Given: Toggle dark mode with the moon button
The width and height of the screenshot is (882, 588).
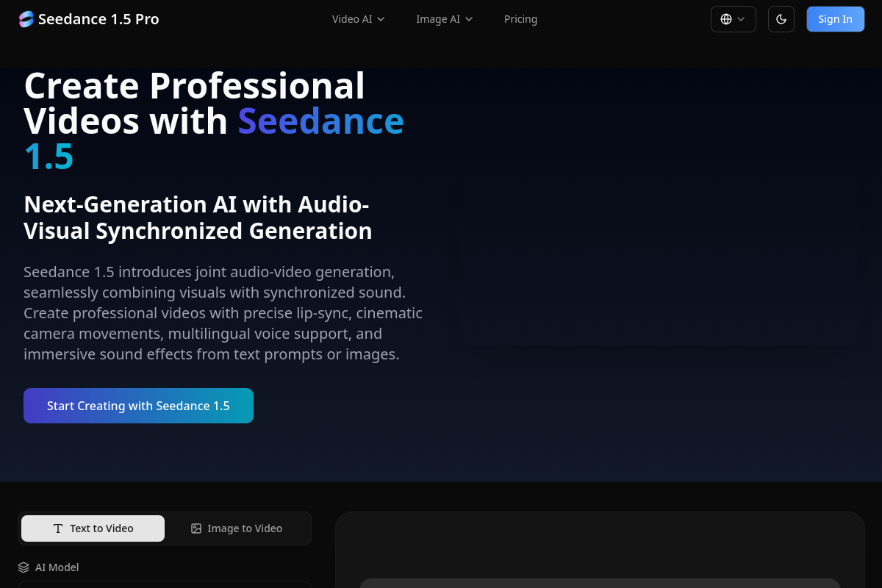Looking at the screenshot, I should point(781,18).
